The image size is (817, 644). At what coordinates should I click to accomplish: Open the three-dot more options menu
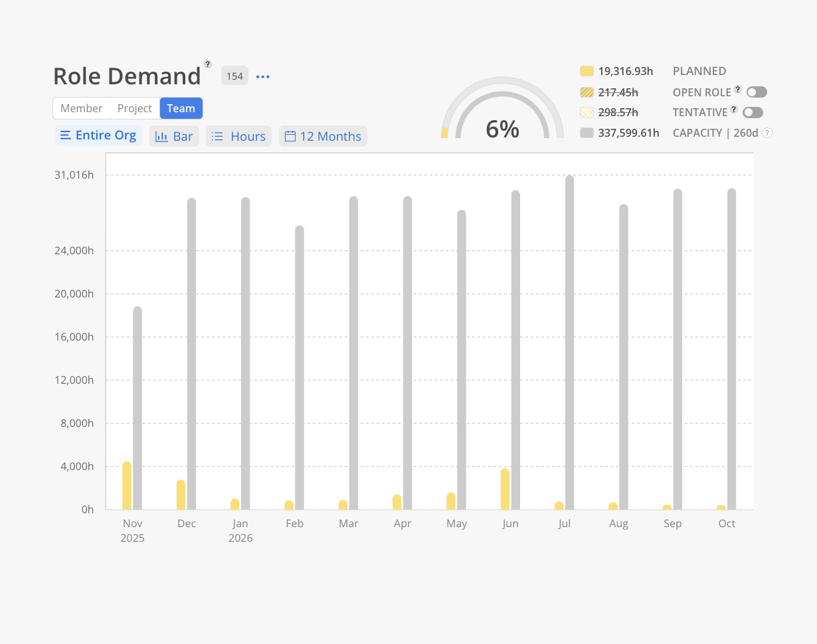263,77
